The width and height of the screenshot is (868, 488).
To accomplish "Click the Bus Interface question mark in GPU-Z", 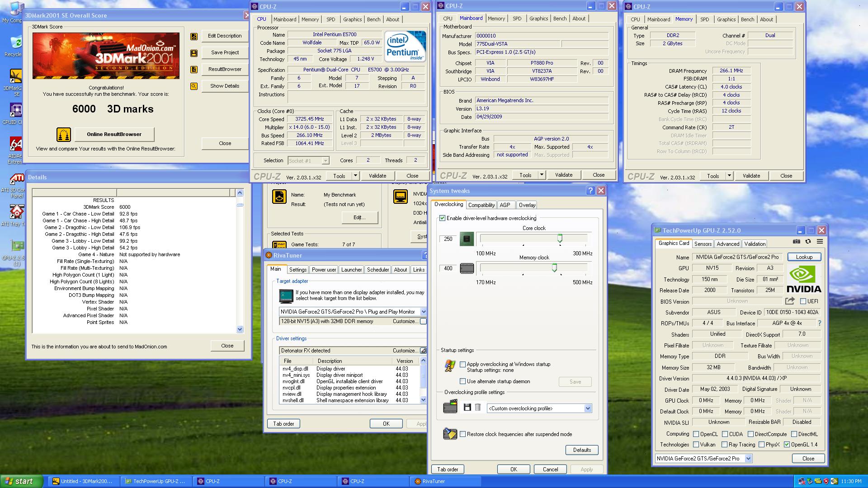I will click(820, 323).
